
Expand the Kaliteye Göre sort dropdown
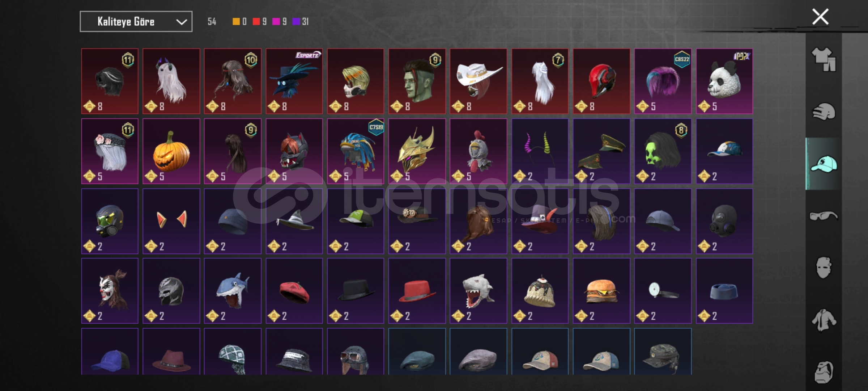click(x=136, y=22)
